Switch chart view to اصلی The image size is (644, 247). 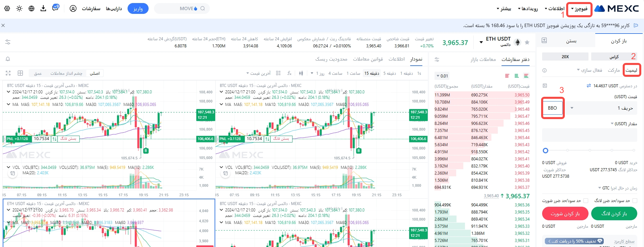click(x=95, y=73)
